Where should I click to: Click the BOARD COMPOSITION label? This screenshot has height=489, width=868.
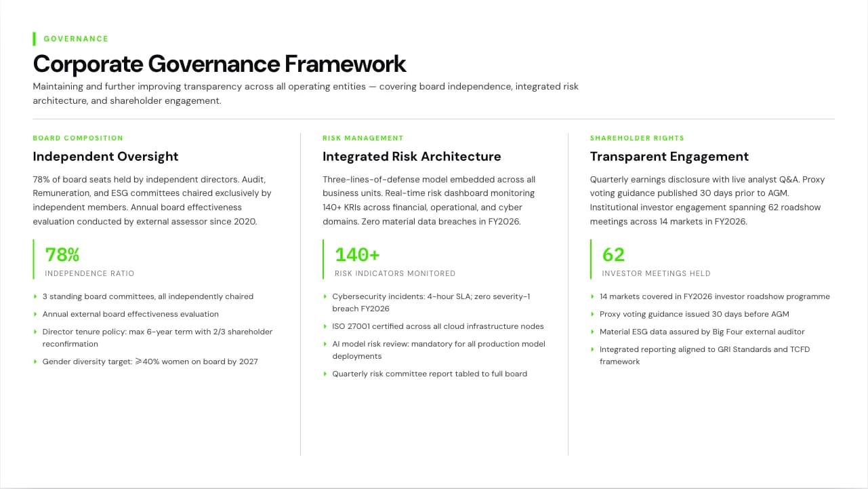pos(78,138)
